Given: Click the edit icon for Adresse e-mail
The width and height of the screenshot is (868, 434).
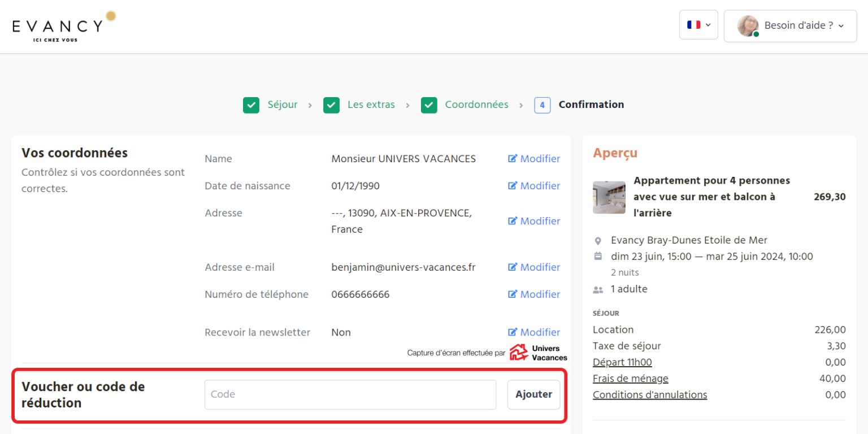Looking at the screenshot, I should tap(513, 267).
